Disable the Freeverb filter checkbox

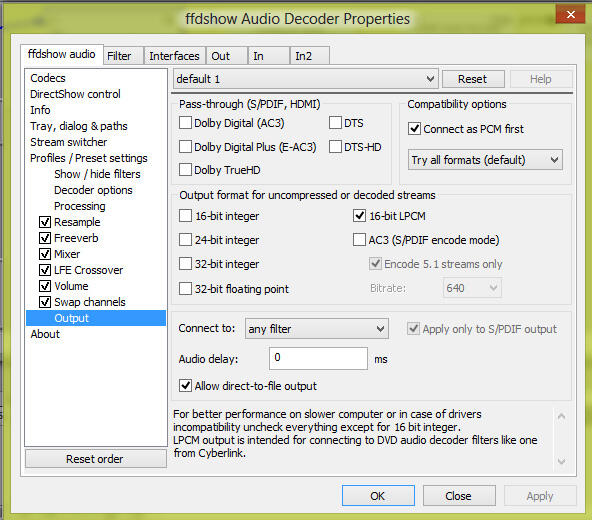point(45,238)
